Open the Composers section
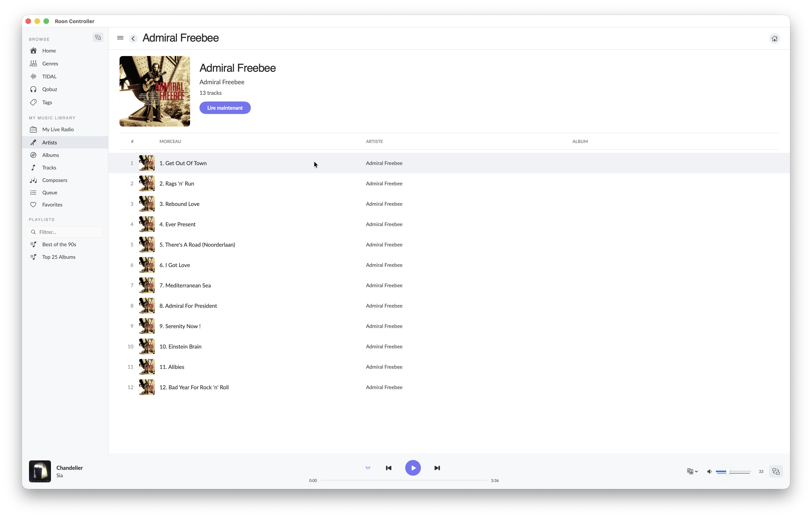This screenshot has width=812, height=518. 55,180
